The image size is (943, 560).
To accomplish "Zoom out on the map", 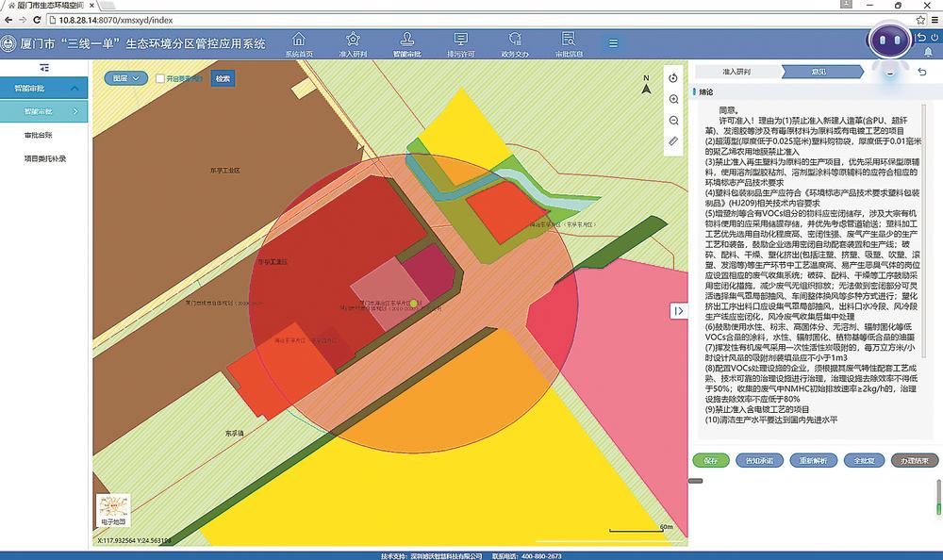I will (x=673, y=121).
